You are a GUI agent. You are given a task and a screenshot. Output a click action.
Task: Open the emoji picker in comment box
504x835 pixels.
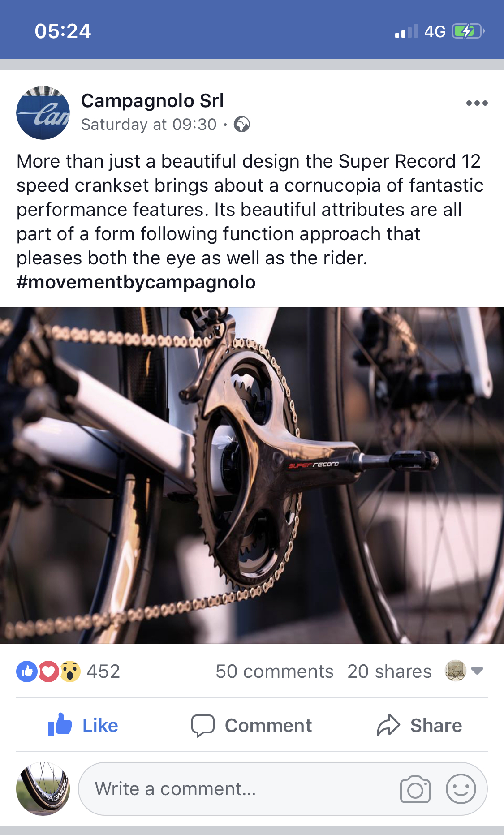(461, 789)
